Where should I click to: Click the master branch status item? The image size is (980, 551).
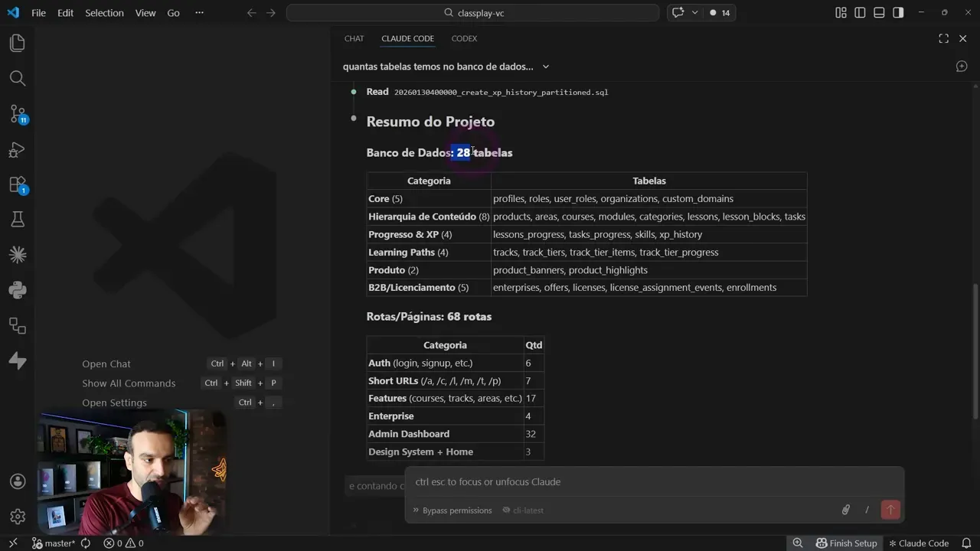54,543
